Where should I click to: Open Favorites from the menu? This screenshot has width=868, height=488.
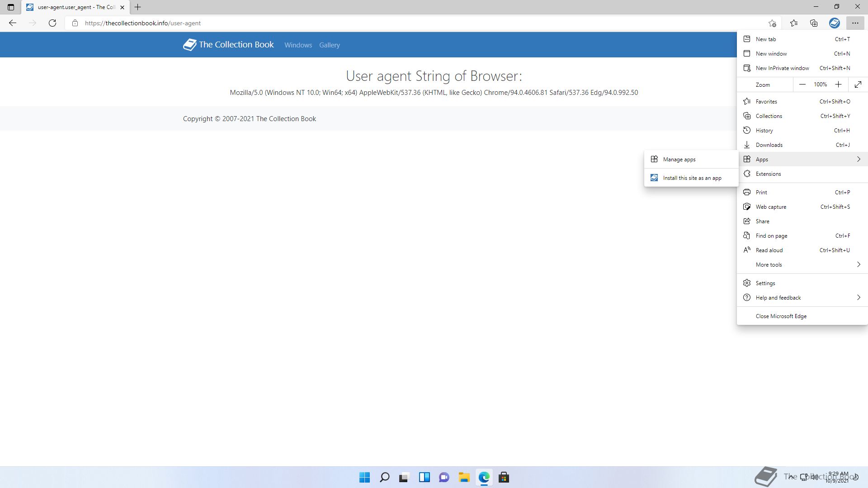[x=802, y=102]
